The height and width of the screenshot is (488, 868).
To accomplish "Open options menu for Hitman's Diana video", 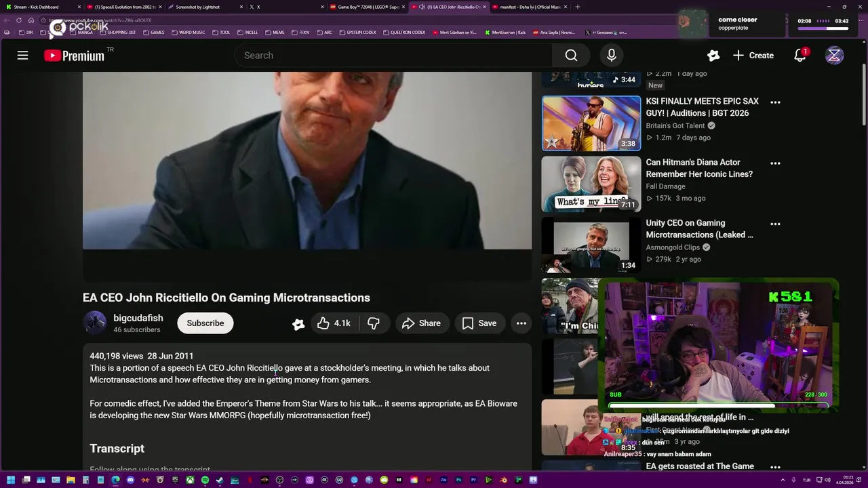I will 776,163.
